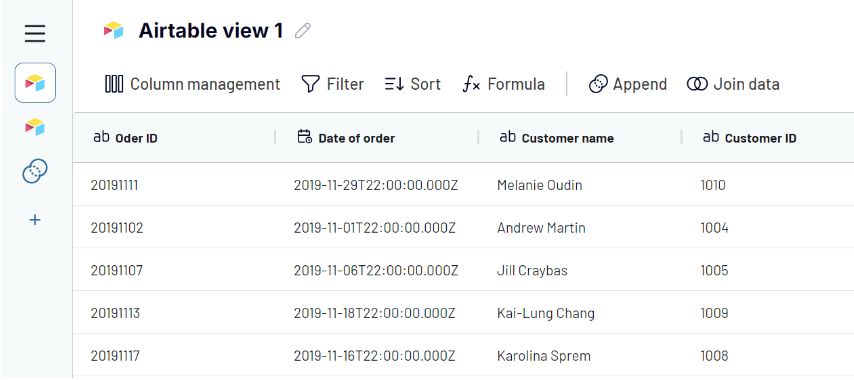Select cell with order ID 20191102
Viewport: 854px width, 380px height.
click(117, 228)
